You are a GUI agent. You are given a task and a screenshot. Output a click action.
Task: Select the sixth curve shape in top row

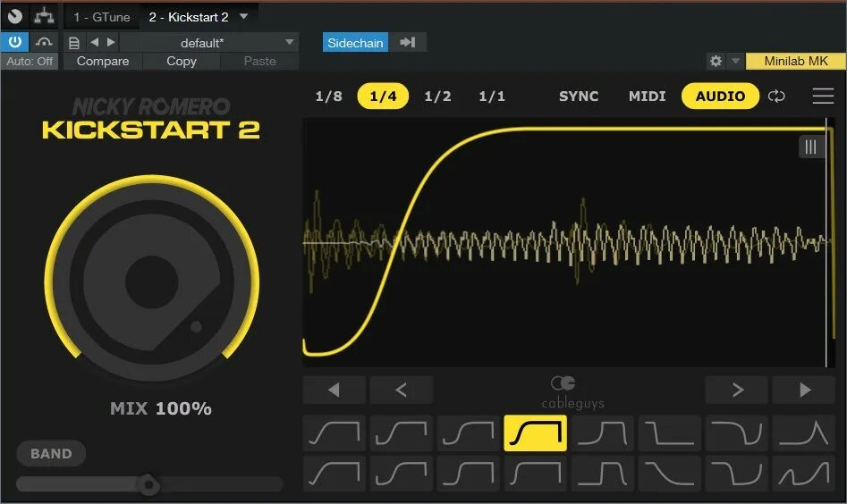[669, 433]
